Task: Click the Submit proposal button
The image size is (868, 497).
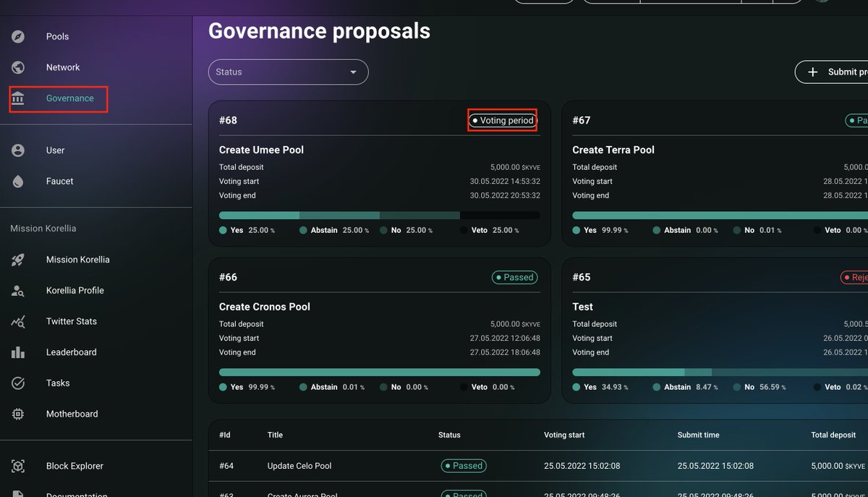Action: (832, 72)
